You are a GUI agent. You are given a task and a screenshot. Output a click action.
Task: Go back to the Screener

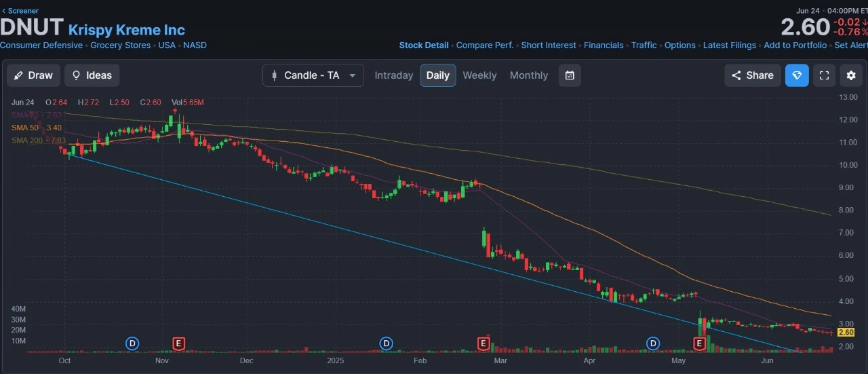(x=20, y=11)
